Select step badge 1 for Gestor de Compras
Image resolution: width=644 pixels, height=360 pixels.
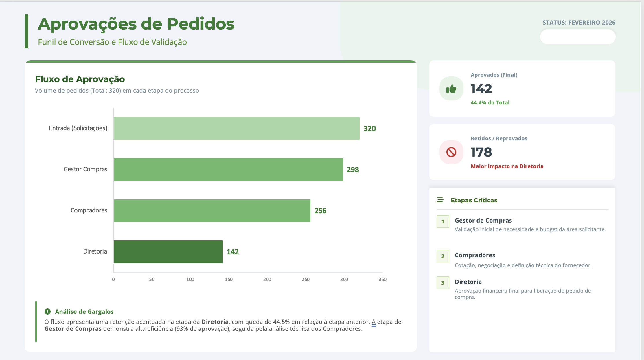(443, 221)
